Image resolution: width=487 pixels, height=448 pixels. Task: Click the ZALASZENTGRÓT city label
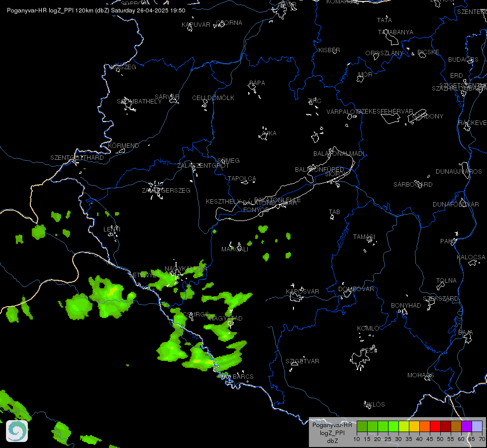click(203, 166)
